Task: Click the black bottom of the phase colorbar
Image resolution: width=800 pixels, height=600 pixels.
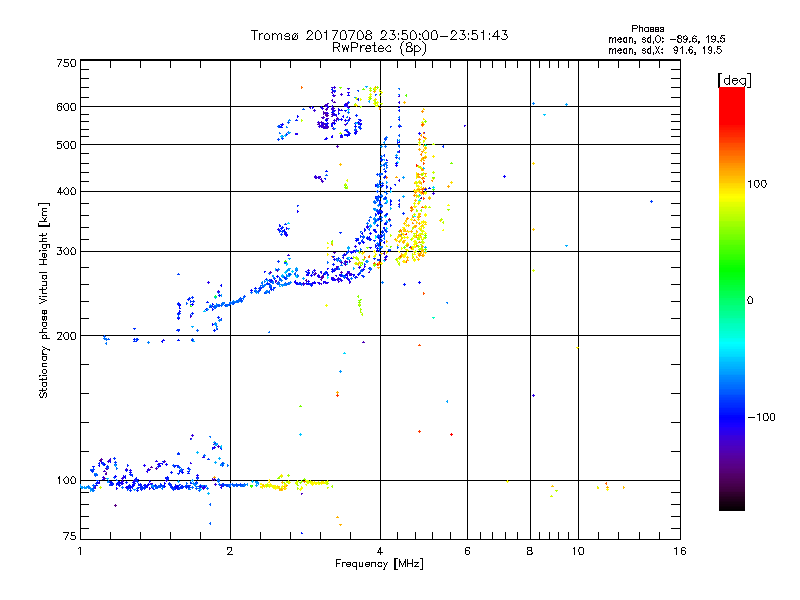Action: pyautogui.click(x=732, y=503)
